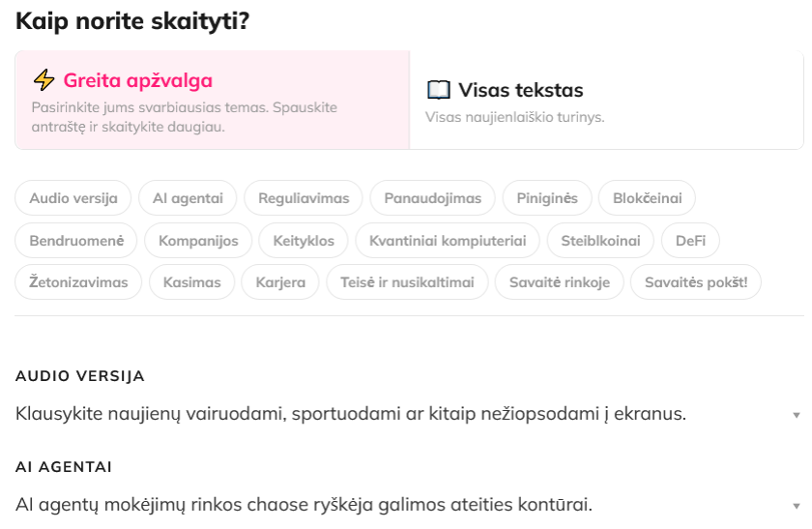Screen dimensions: 812x529
Task: Click the lightning bolt icon beside Greita apžvalga
Action: click(x=43, y=80)
